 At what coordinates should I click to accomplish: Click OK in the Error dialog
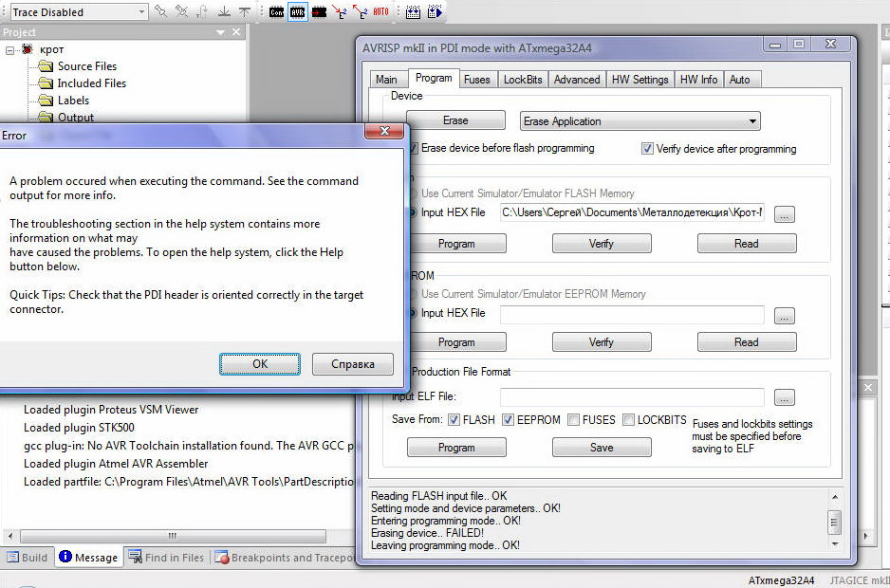(x=260, y=364)
